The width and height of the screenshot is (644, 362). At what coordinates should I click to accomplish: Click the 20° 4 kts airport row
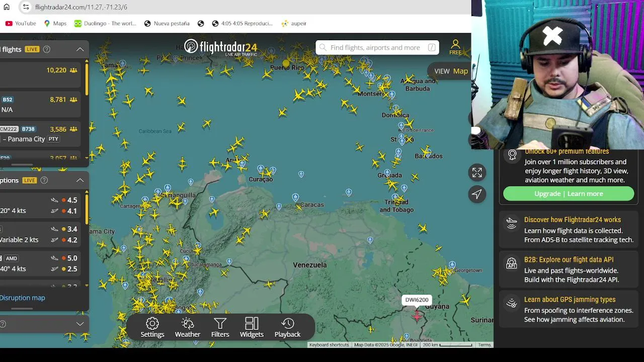[x=40, y=205]
